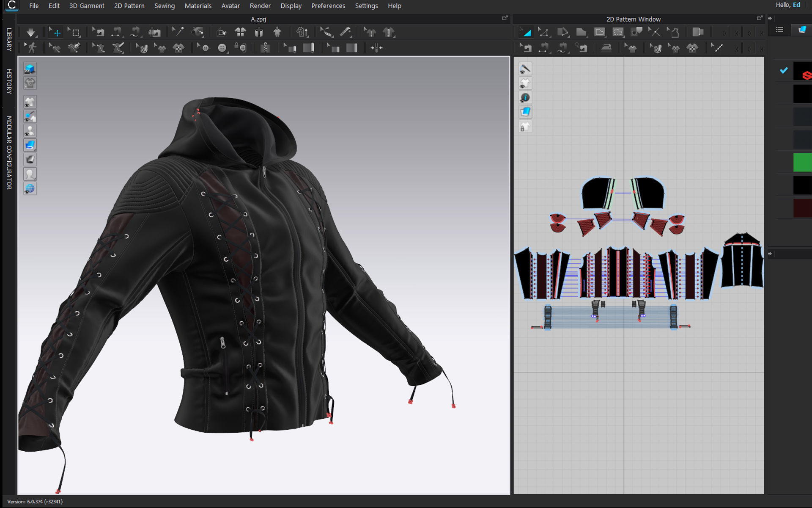Open the HISTORY side tab
This screenshot has width=812, height=508.
coord(9,81)
